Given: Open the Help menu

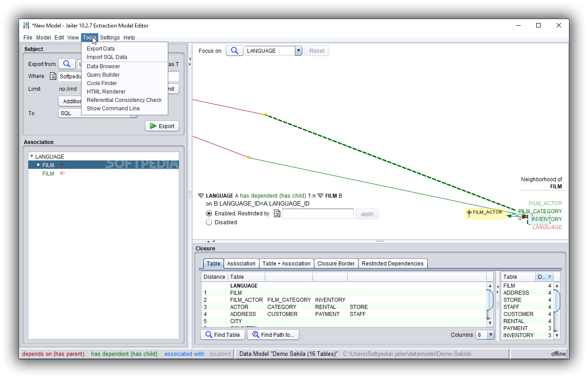Looking at the screenshot, I should click(129, 38).
